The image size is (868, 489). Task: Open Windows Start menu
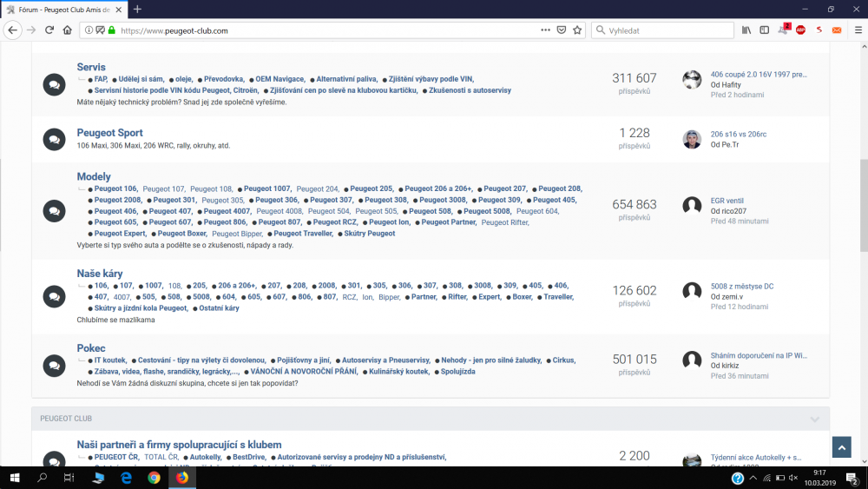15,478
